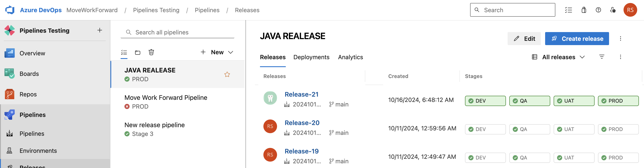Switch to list view of pipelines
Image resolution: width=644 pixels, height=168 pixels.
(124, 52)
